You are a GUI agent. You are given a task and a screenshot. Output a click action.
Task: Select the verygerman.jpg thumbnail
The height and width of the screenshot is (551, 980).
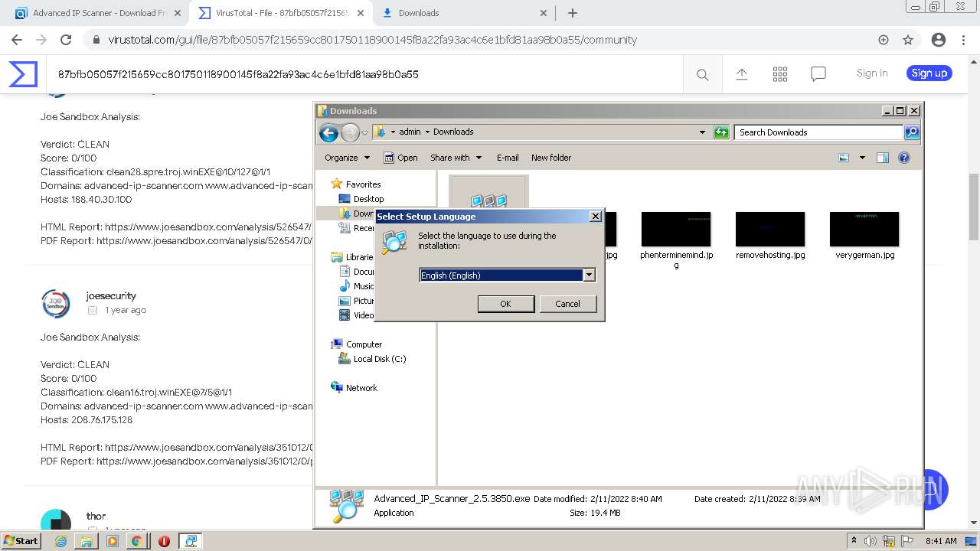point(864,230)
